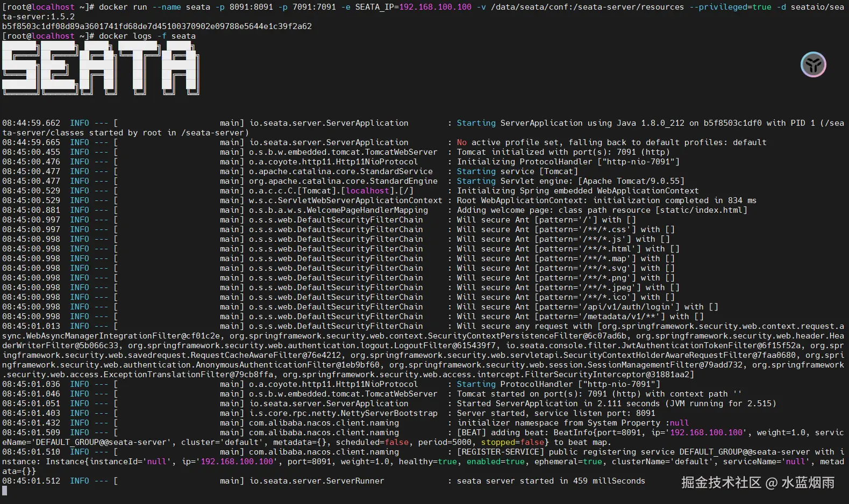Click the timestamp '08:45:01.512'
The width and height of the screenshot is (849, 504).
click(x=31, y=481)
